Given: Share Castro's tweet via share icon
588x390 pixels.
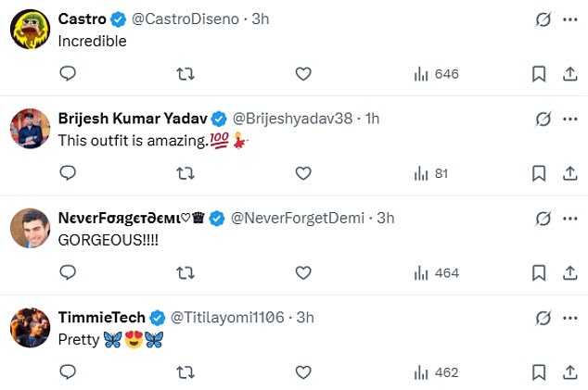Looking at the screenshot, I should point(568,74).
